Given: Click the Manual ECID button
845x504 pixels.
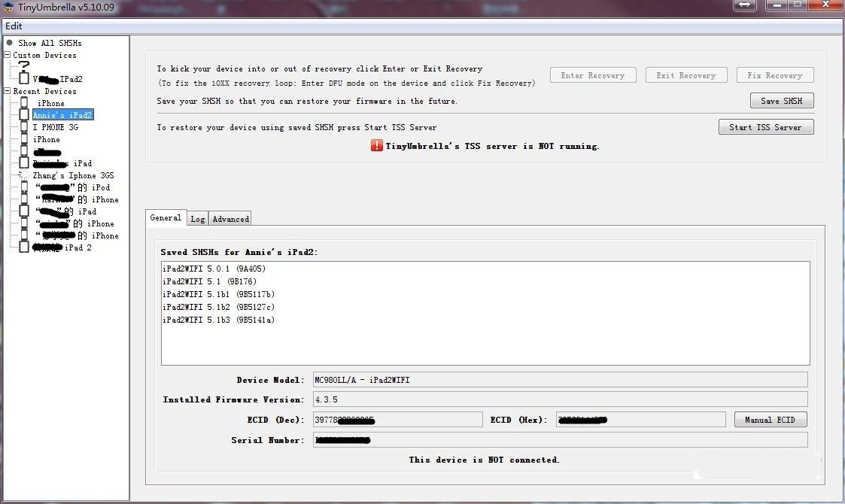Looking at the screenshot, I should coord(771,420).
